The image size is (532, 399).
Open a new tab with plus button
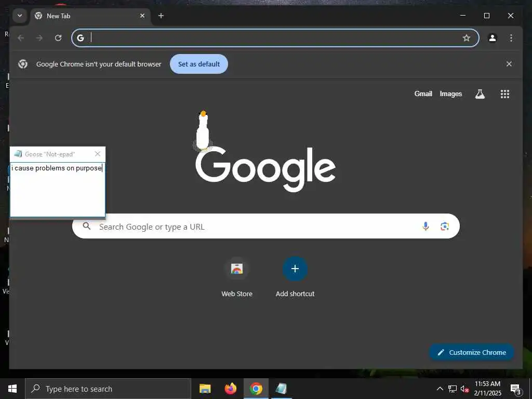coord(161,16)
